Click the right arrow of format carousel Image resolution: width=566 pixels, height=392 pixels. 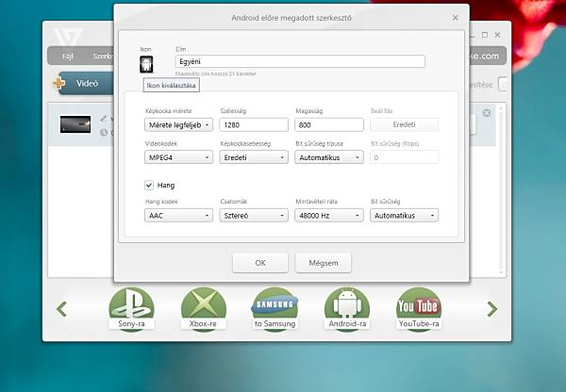(492, 309)
